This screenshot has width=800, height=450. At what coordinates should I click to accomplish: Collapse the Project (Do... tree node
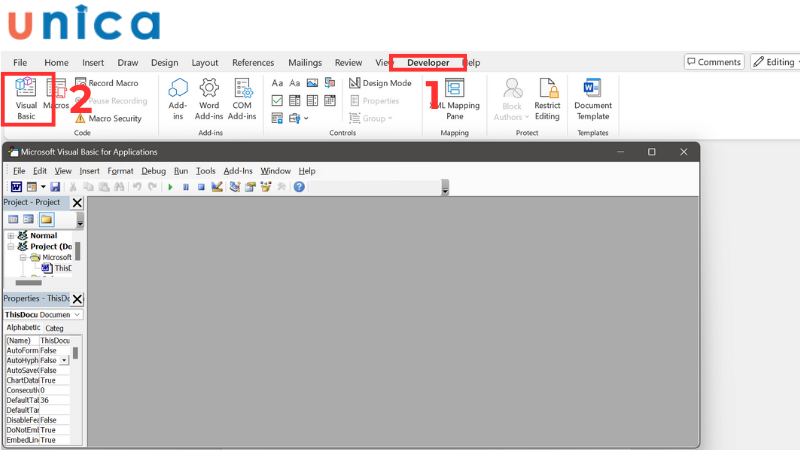11,246
